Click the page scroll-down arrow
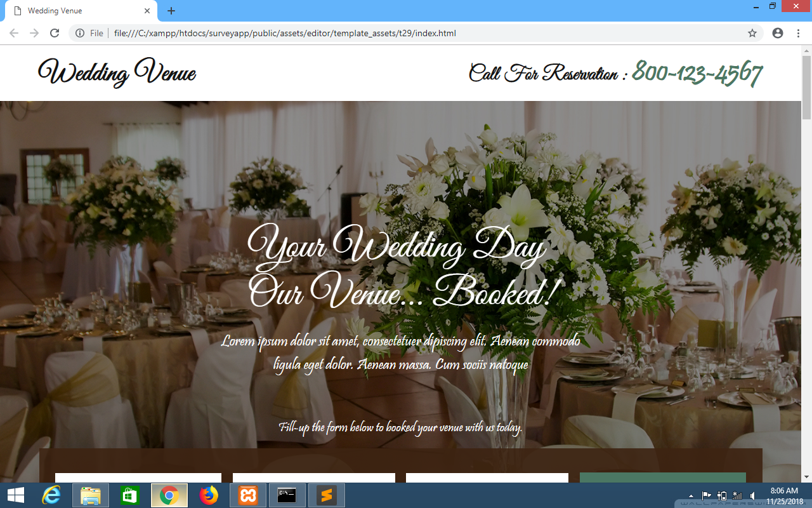 pyautogui.click(x=806, y=477)
